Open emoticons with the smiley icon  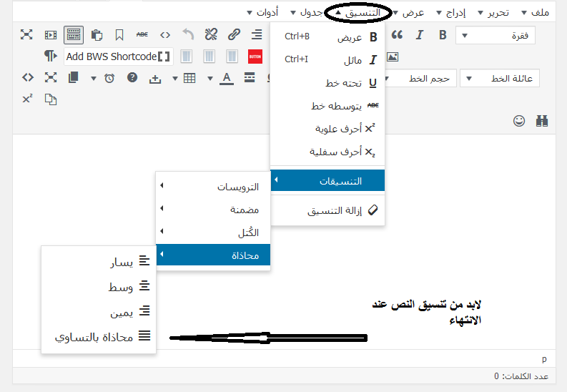519,121
